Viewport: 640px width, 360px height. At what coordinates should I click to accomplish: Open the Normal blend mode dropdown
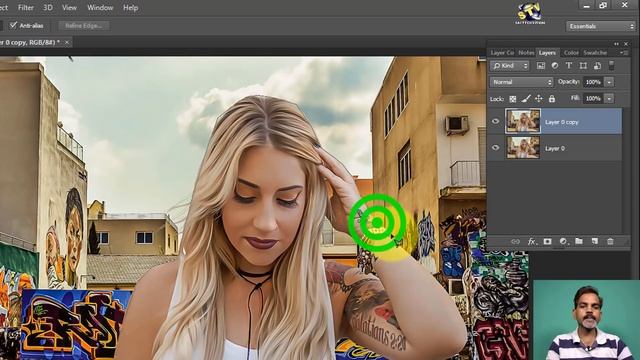pyautogui.click(x=521, y=82)
